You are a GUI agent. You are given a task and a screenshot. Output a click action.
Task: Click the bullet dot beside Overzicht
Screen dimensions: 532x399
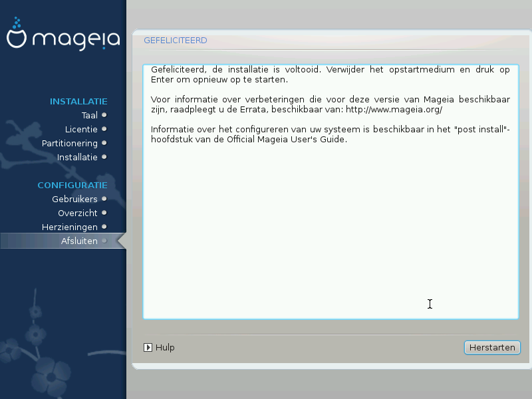point(104,213)
